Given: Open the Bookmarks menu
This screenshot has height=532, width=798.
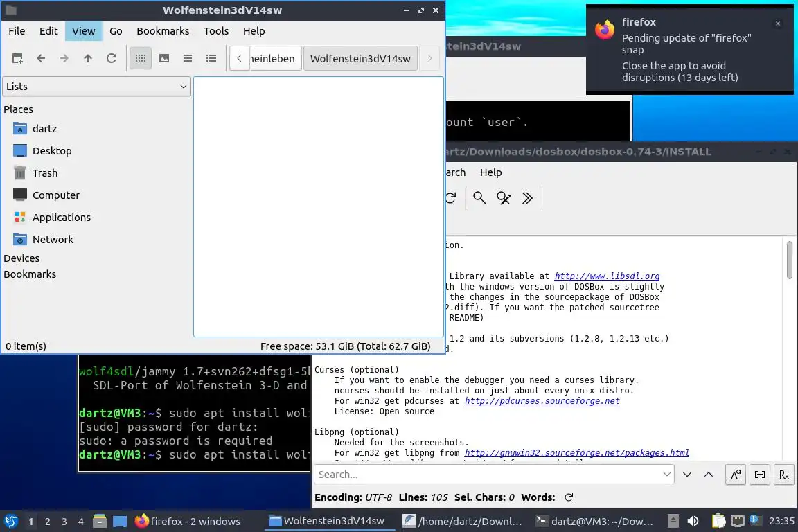Looking at the screenshot, I should click(x=163, y=31).
